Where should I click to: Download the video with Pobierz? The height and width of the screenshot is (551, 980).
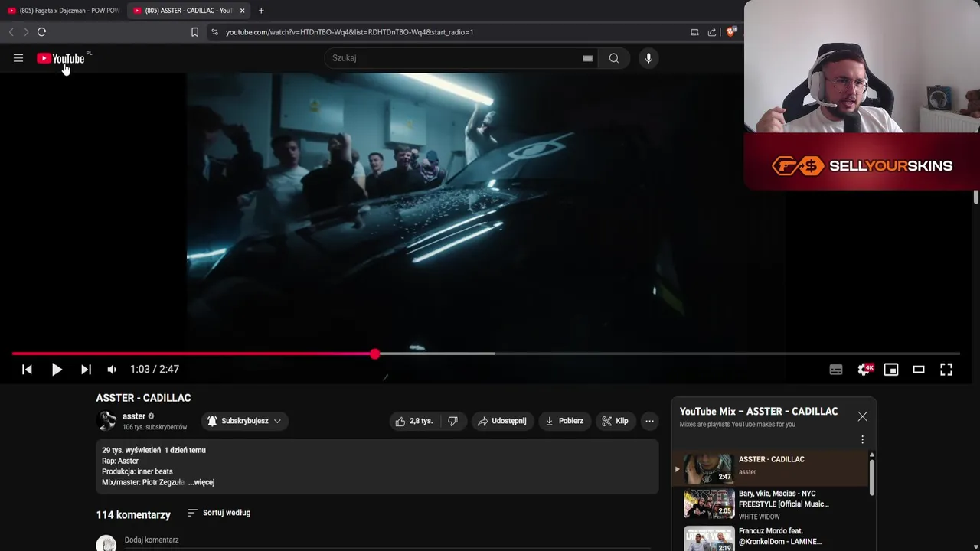[564, 421]
